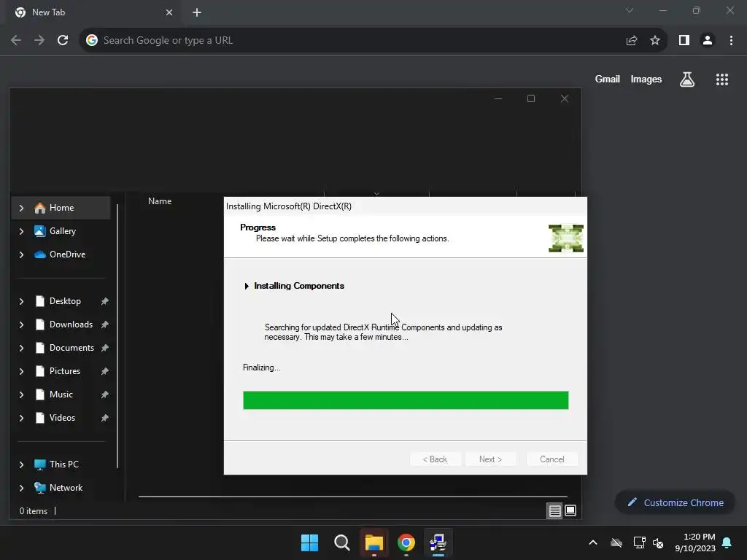Switch to Chrome from the taskbar
The image size is (747, 560).
[x=406, y=542]
